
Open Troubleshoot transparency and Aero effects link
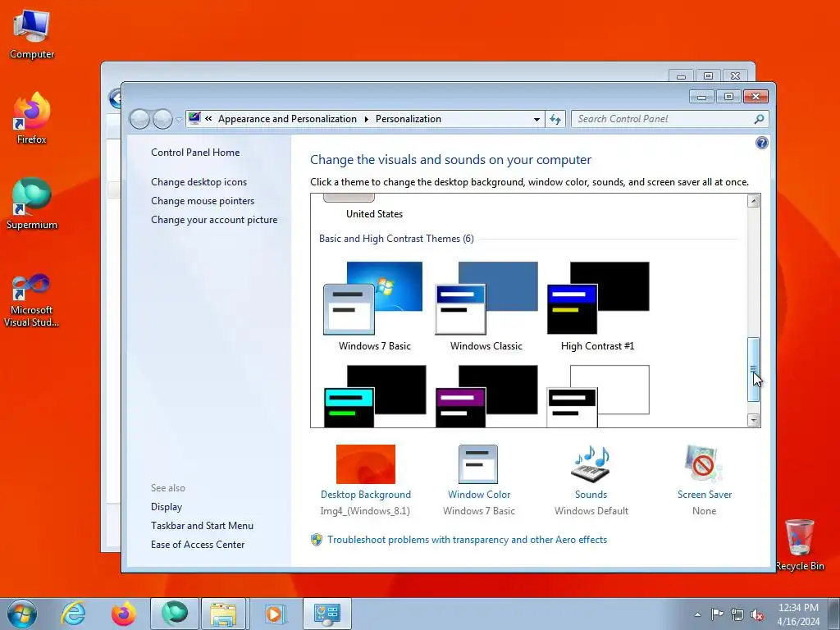pyautogui.click(x=467, y=540)
